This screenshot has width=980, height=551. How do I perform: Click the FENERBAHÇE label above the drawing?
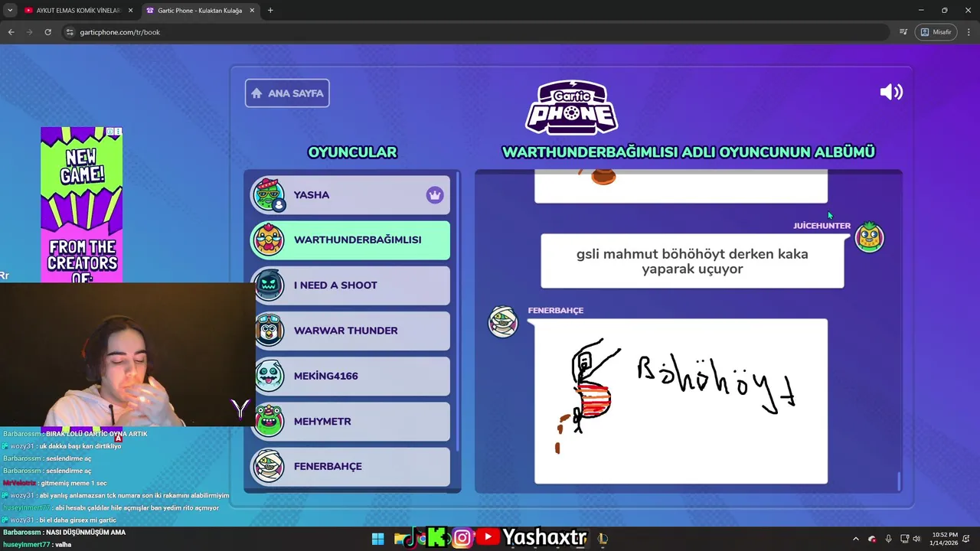click(x=555, y=311)
